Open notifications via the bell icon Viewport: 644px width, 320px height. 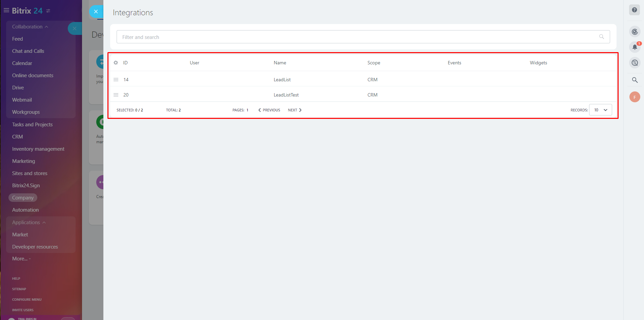635,47
